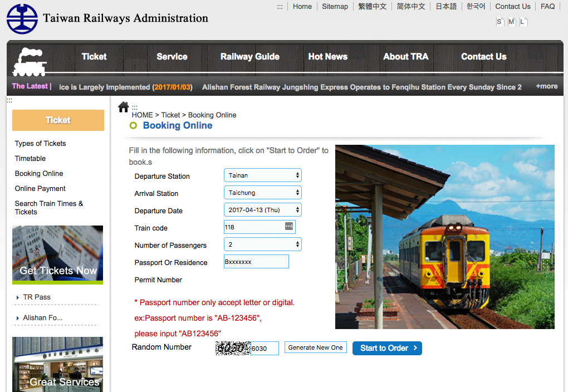The image size is (568, 392).
Task: Click the Passport or Residence number field
Action: coord(256,262)
